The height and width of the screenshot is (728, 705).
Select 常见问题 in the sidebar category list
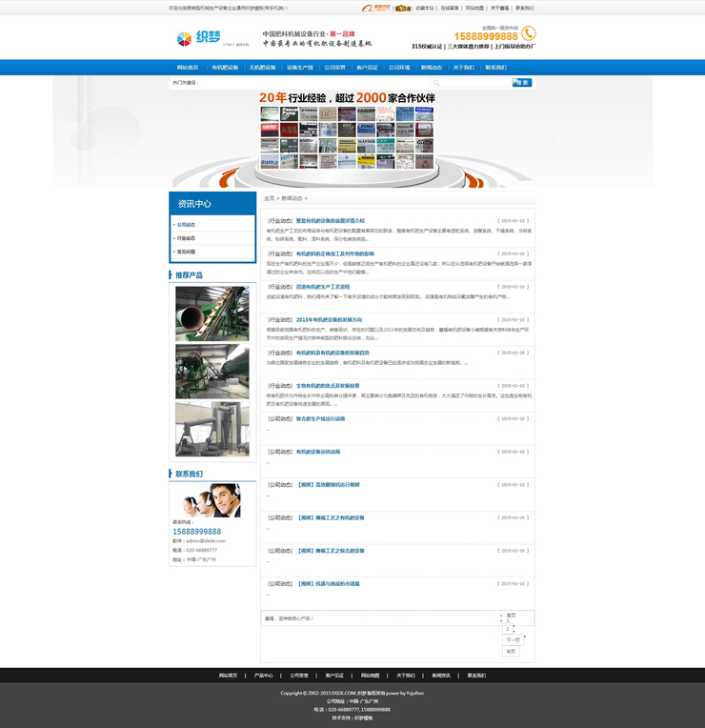point(186,252)
